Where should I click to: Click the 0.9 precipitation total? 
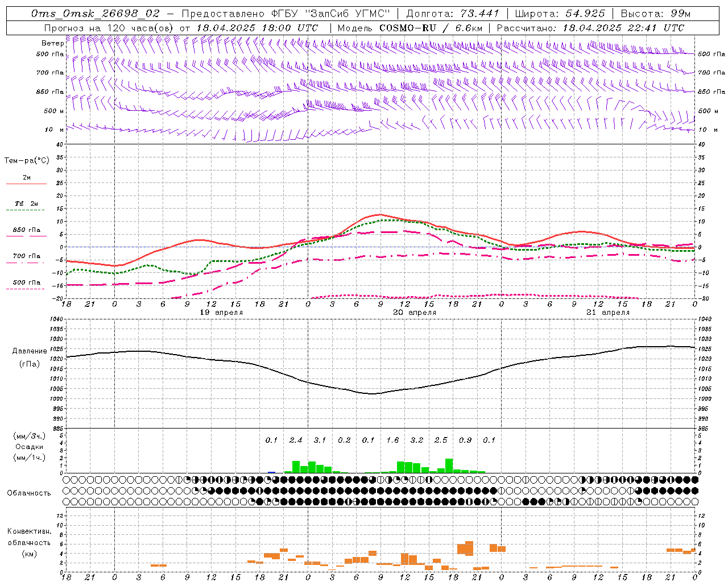click(x=465, y=440)
